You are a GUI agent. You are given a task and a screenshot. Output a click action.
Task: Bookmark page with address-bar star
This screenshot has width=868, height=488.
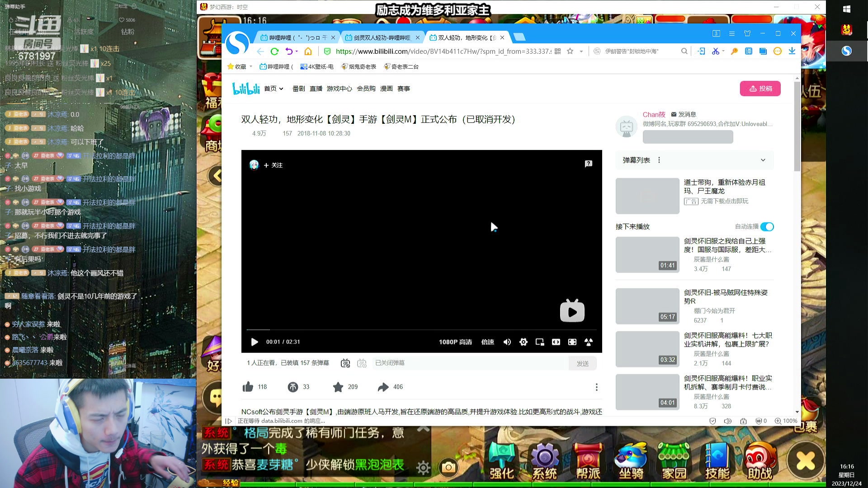click(570, 52)
